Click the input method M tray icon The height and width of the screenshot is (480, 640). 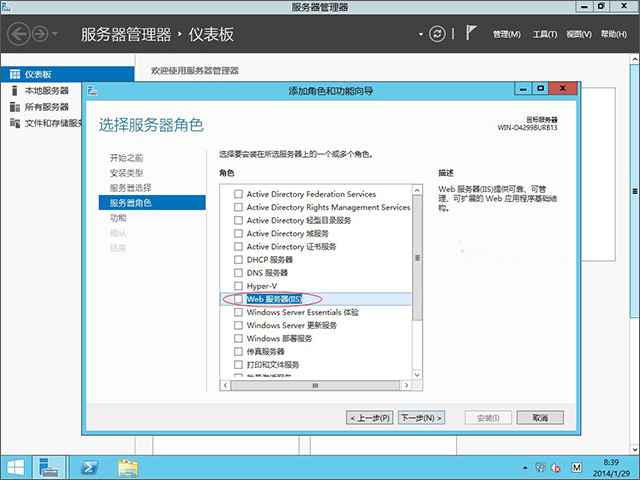coord(576,468)
